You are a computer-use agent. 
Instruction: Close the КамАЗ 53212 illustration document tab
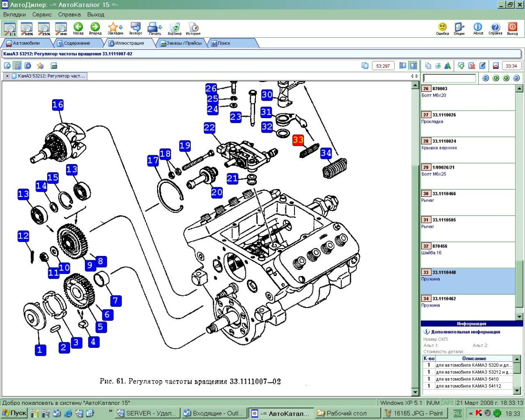pos(7,76)
